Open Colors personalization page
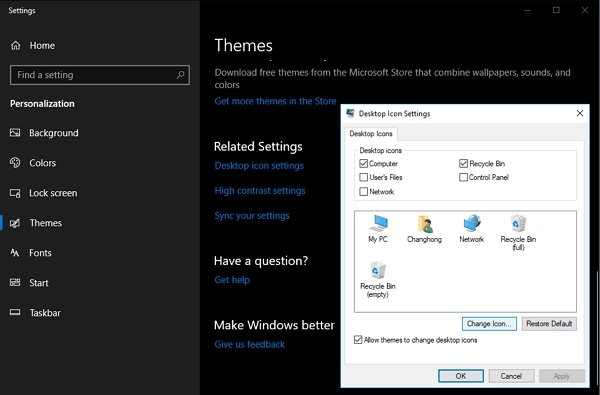Screen dimensions: 600x395 point(42,163)
